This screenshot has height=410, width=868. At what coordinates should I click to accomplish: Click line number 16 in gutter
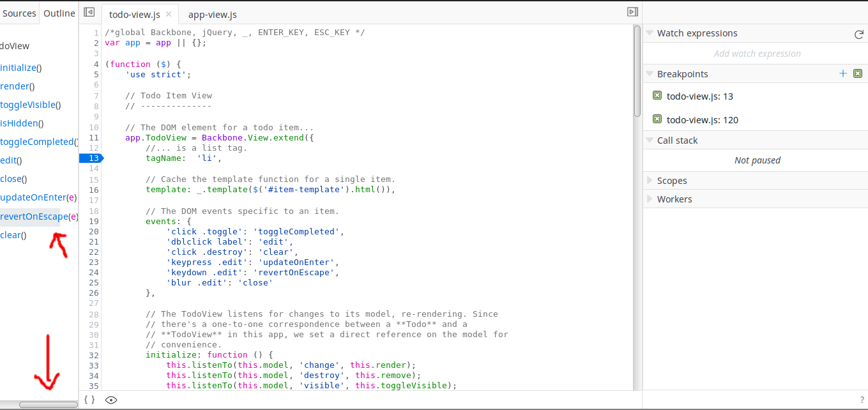(x=94, y=190)
